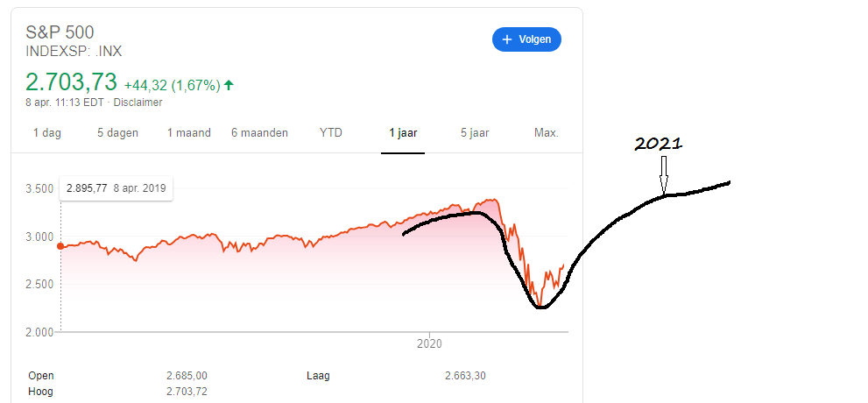
Task: Switch chart to 5 jaar
Action: (475, 133)
